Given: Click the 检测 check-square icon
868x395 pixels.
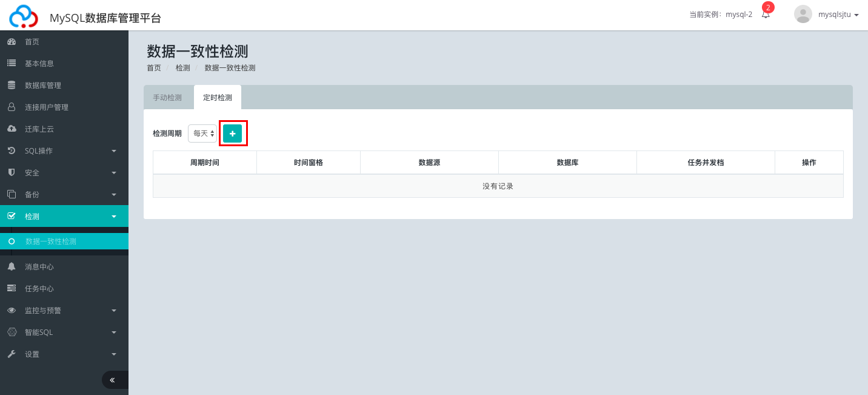Looking at the screenshot, I should [11, 216].
